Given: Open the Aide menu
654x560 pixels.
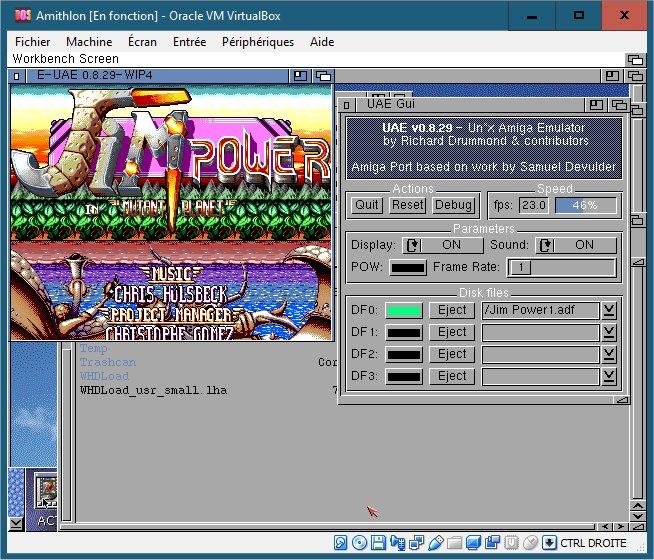Looking at the screenshot, I should [x=322, y=42].
